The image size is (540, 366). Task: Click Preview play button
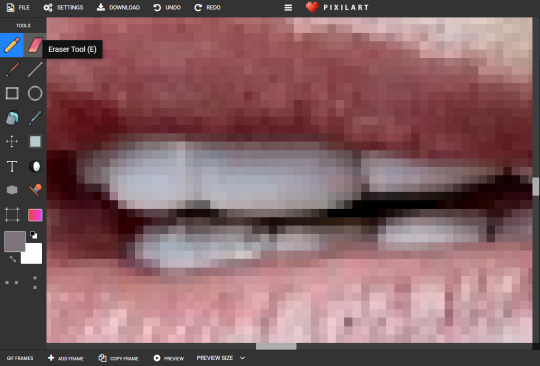169,358
